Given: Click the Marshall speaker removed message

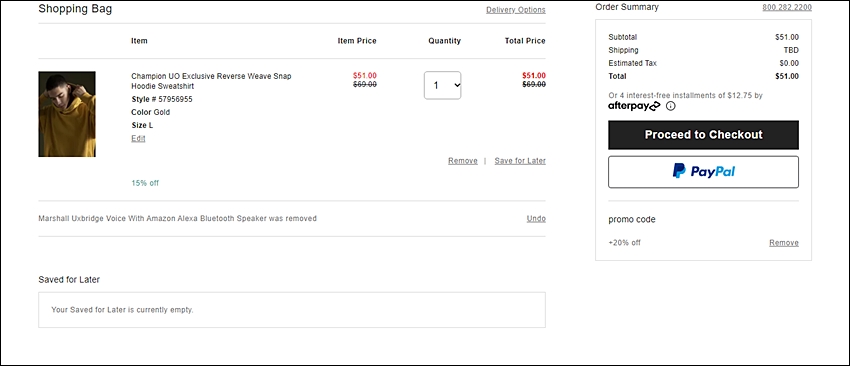Looking at the screenshot, I should pyautogui.click(x=177, y=219).
